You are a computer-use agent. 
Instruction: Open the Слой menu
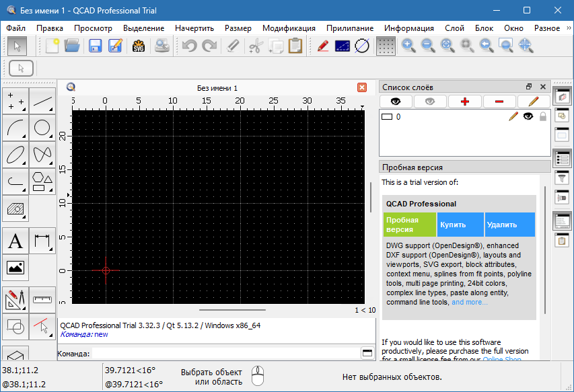coord(454,28)
